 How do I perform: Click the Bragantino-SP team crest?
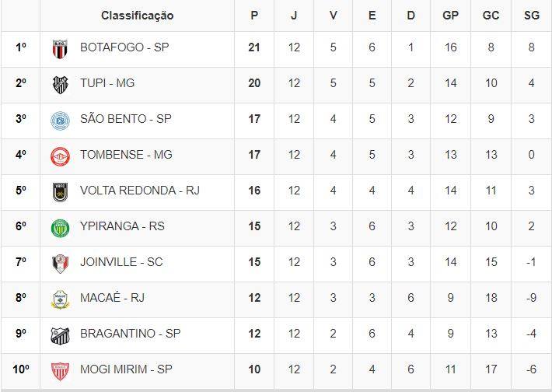(x=60, y=334)
